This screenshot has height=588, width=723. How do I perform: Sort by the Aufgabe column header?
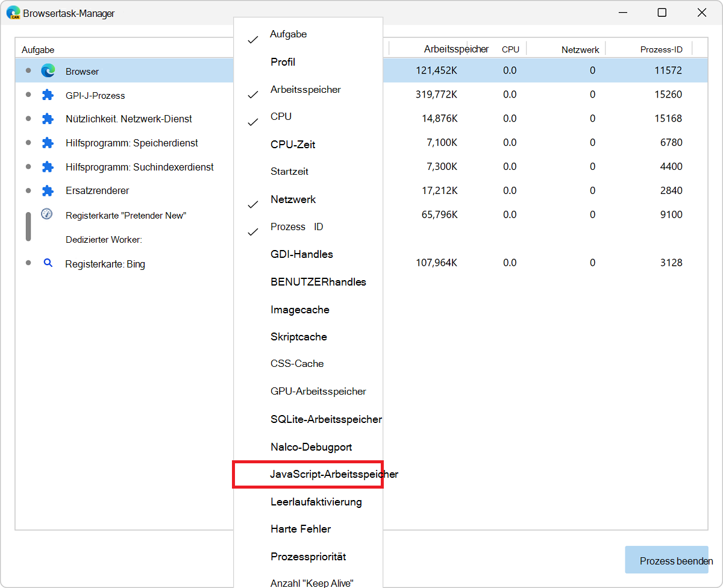click(38, 50)
